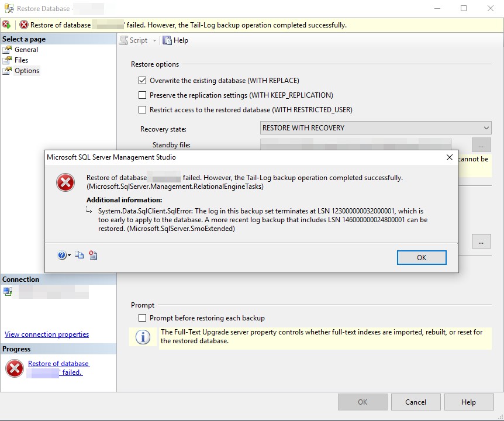Click the show technical details icon
Screen dimensions: 504x421
(93, 255)
